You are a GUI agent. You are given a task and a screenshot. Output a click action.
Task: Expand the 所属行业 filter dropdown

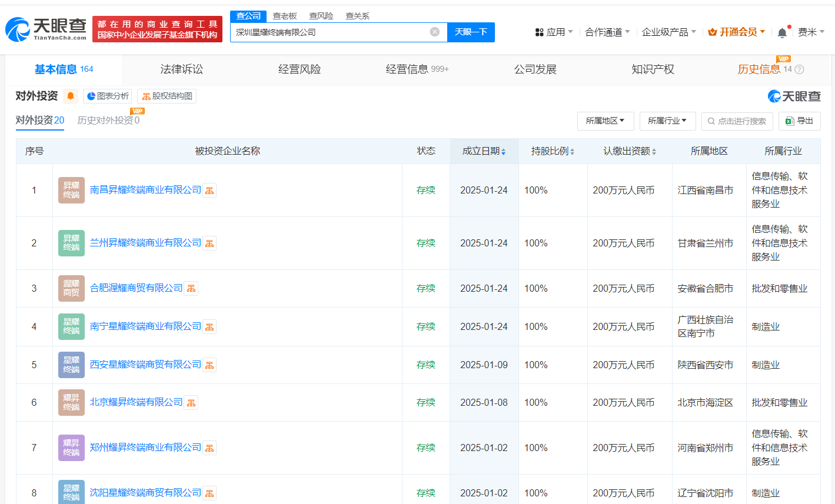click(x=667, y=121)
